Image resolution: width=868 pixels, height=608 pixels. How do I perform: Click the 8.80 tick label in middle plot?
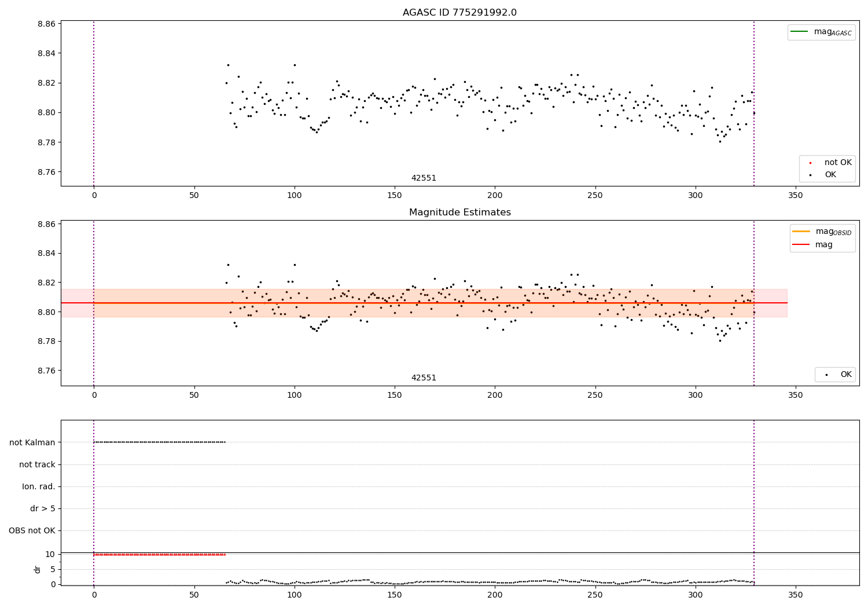(x=46, y=312)
